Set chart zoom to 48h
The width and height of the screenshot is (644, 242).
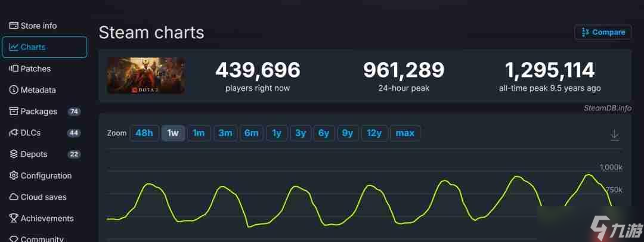[x=144, y=133]
